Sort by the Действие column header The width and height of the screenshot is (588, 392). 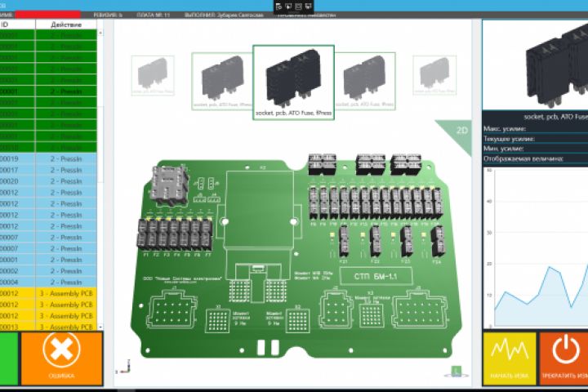pyautogui.click(x=66, y=24)
